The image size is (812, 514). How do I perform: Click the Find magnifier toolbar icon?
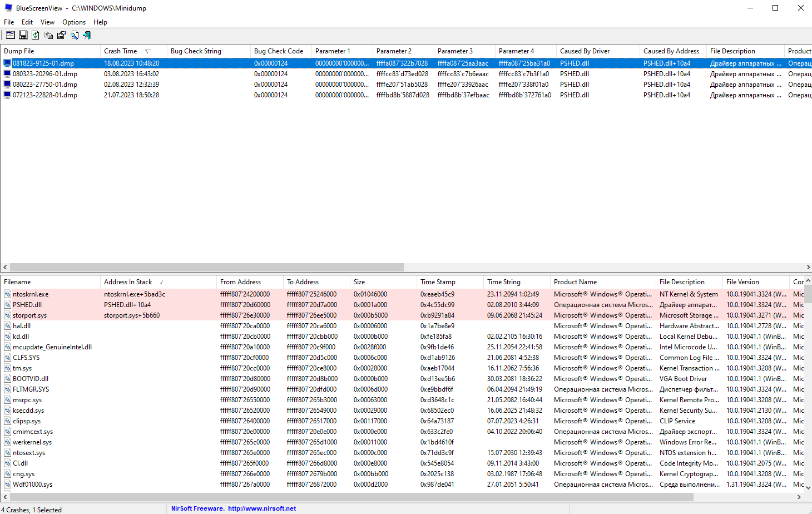pyautogui.click(x=75, y=35)
